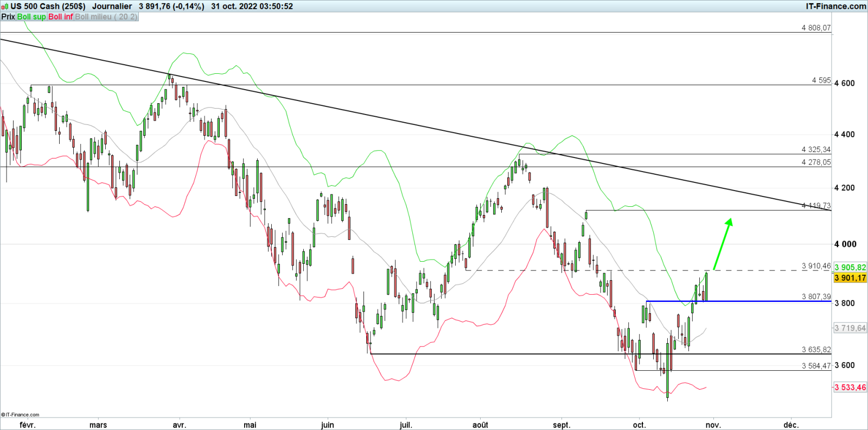Screen dimensions: 868x430
Task: Click the yellow 3 901,17 current price tag
Action: [850, 278]
